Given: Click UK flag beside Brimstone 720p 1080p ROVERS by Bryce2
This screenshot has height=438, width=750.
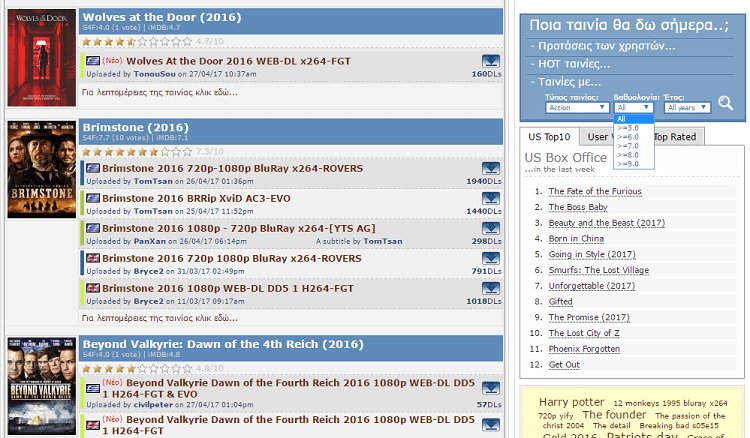Looking at the screenshot, I should pos(93,258).
